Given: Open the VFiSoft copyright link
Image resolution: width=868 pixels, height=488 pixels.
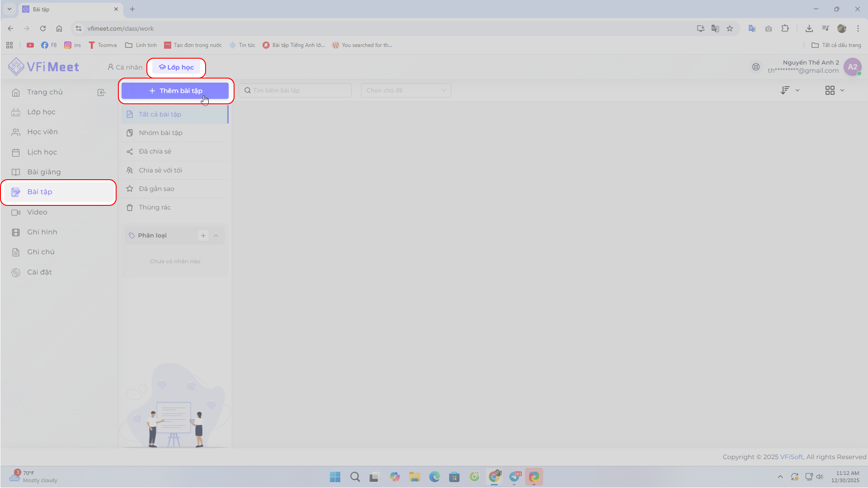Looking at the screenshot, I should click(x=791, y=457).
